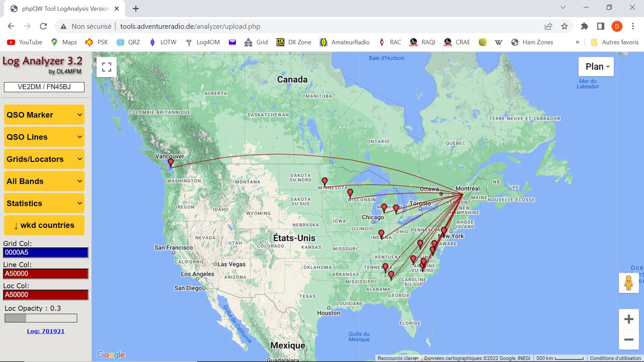Open Conditions d'utilisation link

(615, 358)
